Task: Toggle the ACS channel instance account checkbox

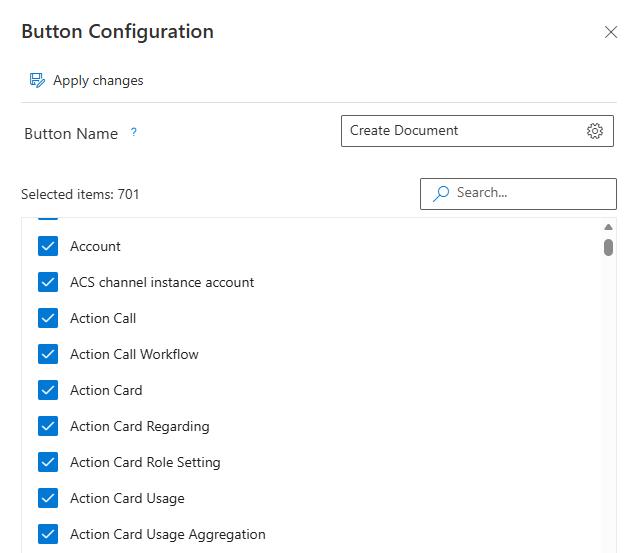Action: point(48,282)
